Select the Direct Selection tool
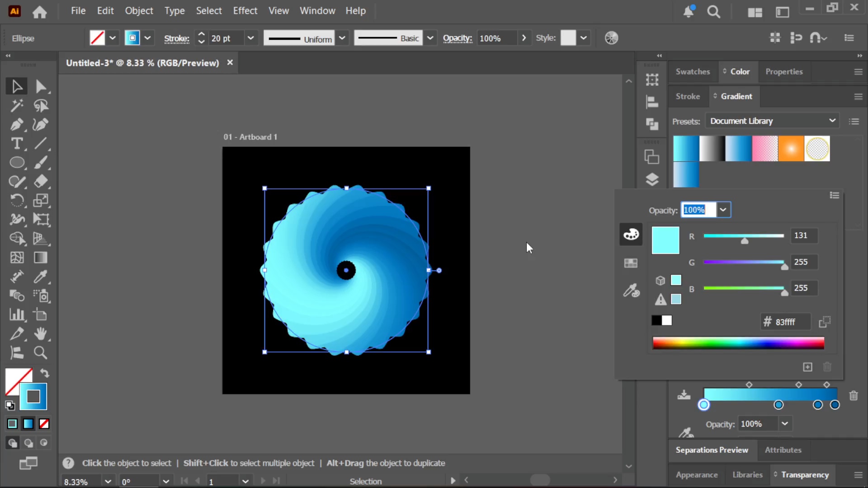This screenshot has width=868, height=488. click(x=41, y=86)
